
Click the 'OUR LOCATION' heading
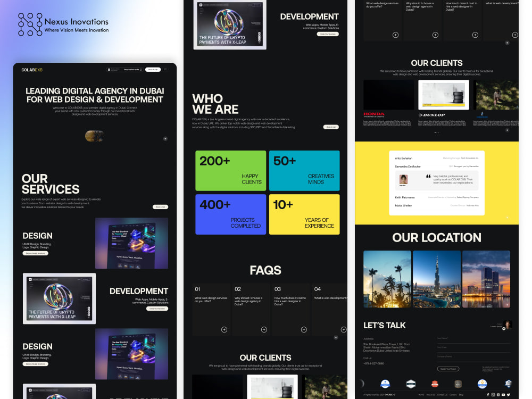pyautogui.click(x=437, y=237)
